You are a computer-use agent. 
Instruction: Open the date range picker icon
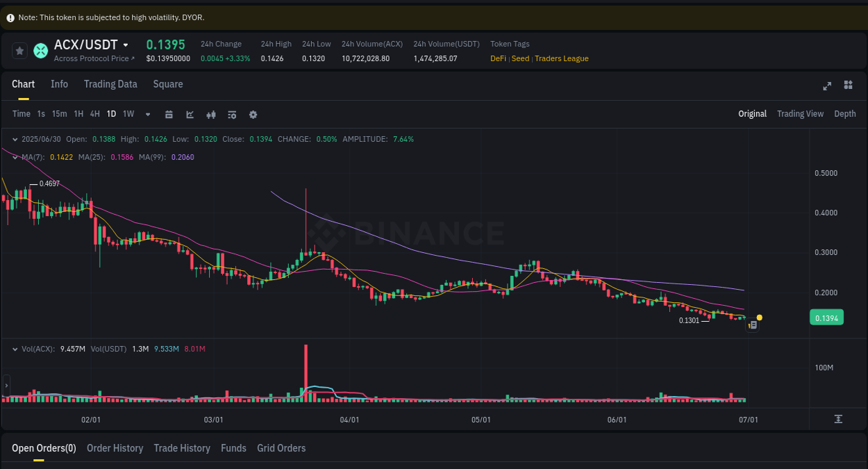(x=169, y=114)
